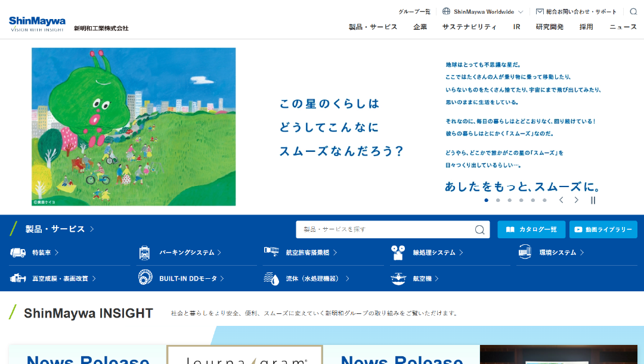Viewport: 644px width, 364px height.
Task: Click the パーキングシステム parking icon
Action: [x=144, y=253]
